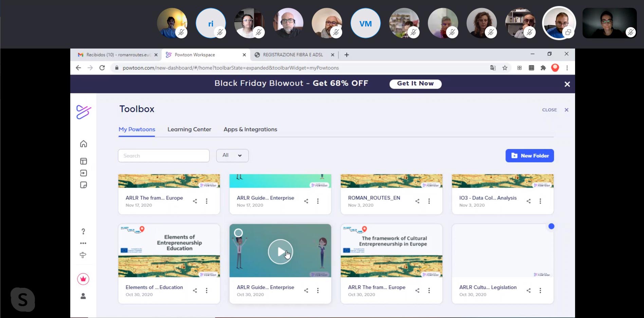Click the import arrow icon in sidebar

coord(84,173)
